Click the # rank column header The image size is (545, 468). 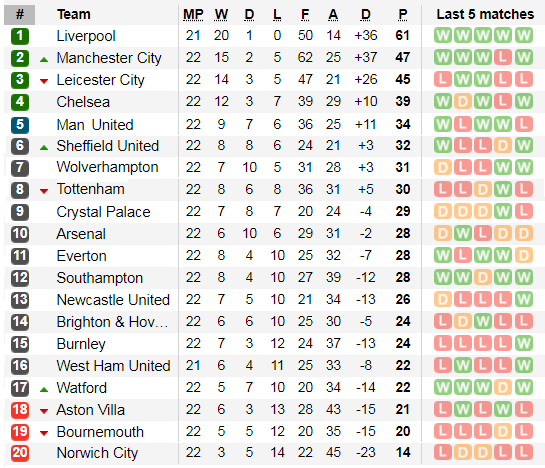(x=19, y=15)
